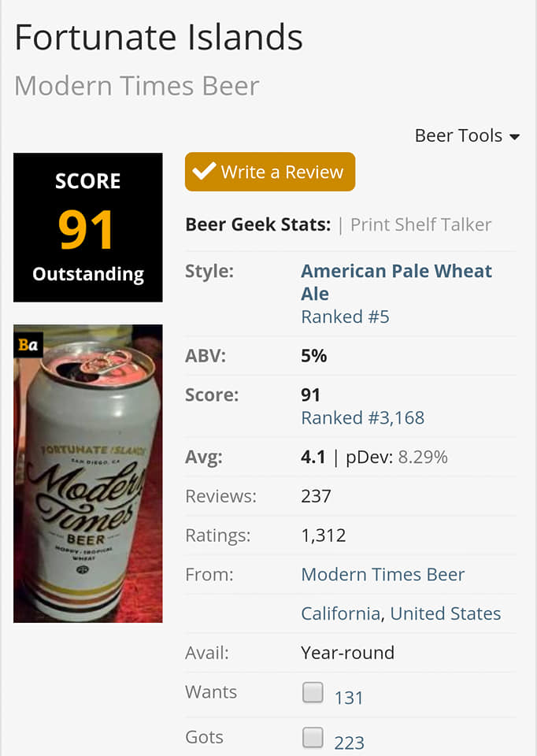Select the California location link
The image size is (537, 756).
coord(341,613)
